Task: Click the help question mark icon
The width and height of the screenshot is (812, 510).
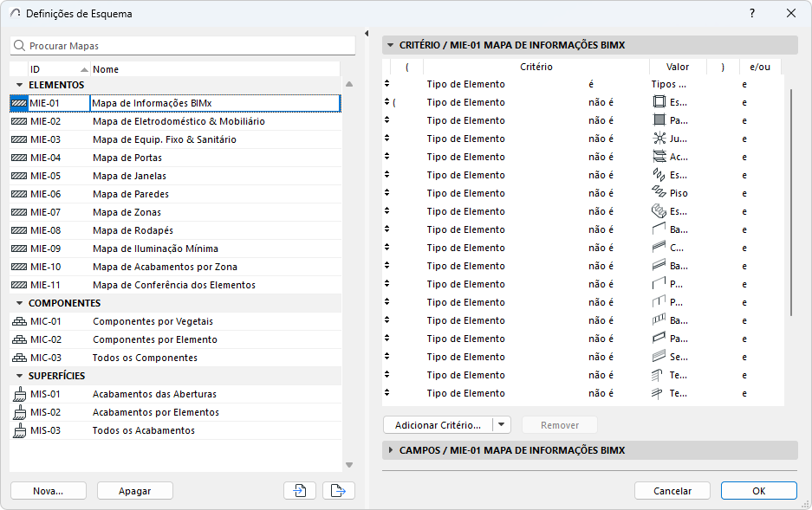Action: point(752,14)
